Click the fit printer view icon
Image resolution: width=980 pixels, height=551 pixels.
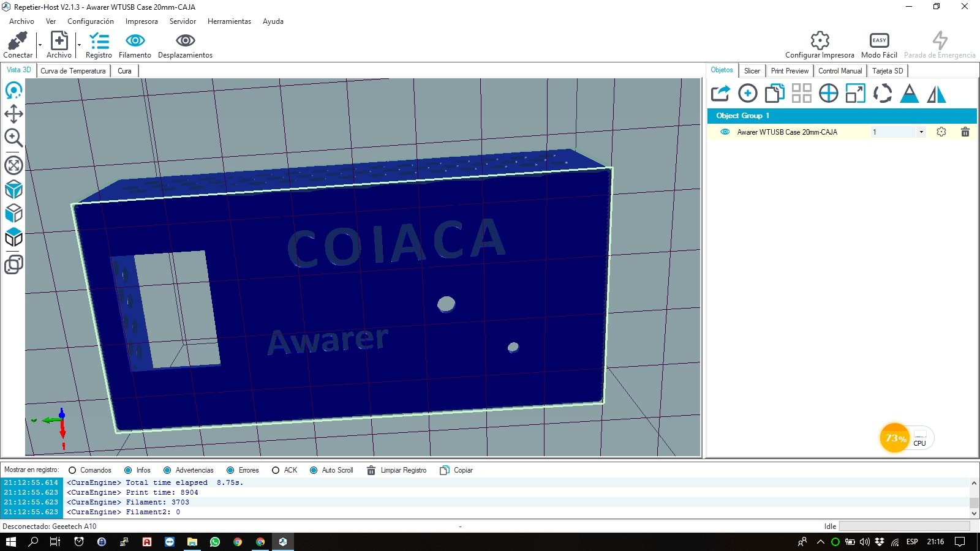tap(13, 165)
